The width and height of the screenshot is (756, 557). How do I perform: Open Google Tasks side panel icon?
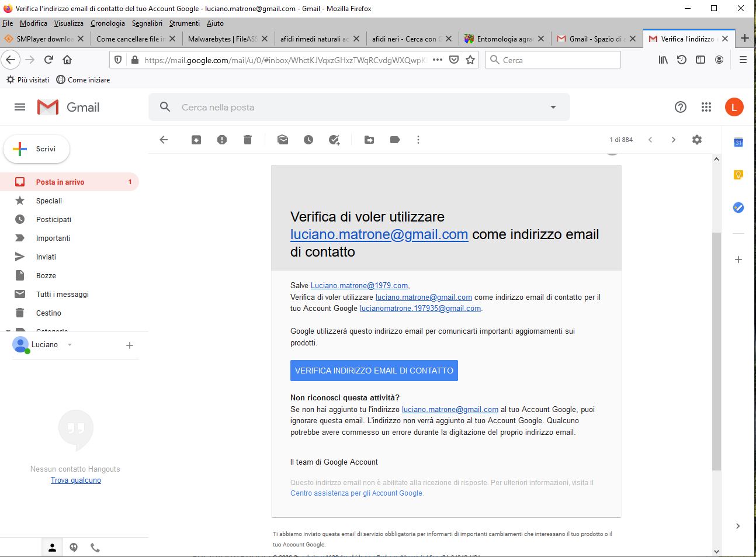[x=738, y=207]
